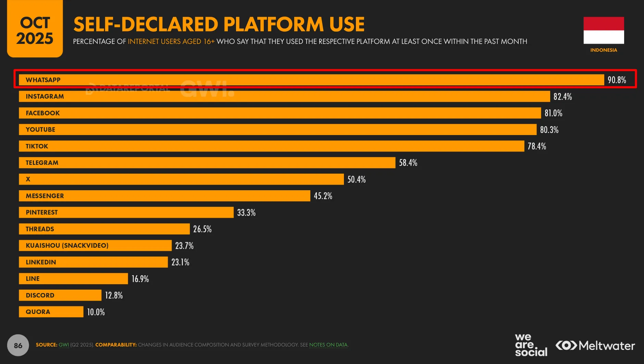The width and height of the screenshot is (644, 364).
Task: Click the Self-Declared Platform Use title
Action: [219, 24]
